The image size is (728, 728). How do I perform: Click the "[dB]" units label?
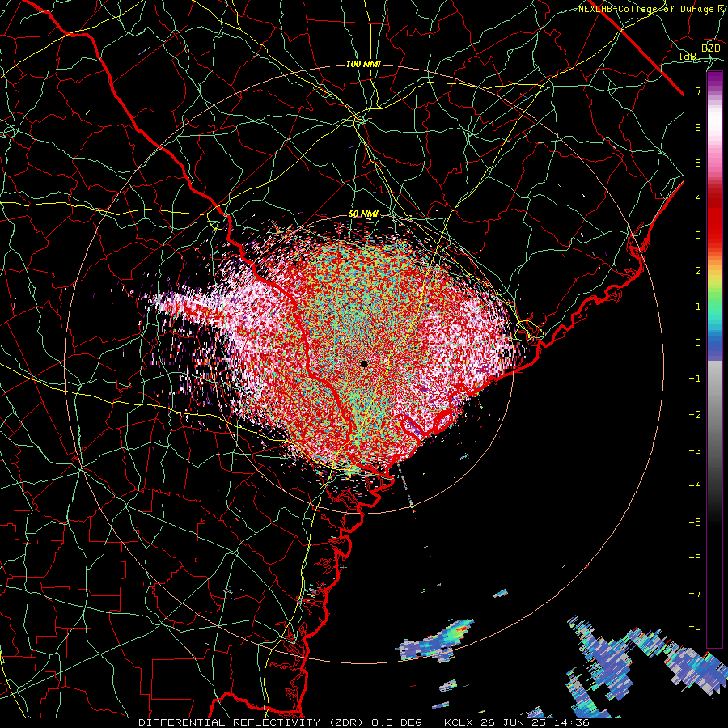click(691, 56)
